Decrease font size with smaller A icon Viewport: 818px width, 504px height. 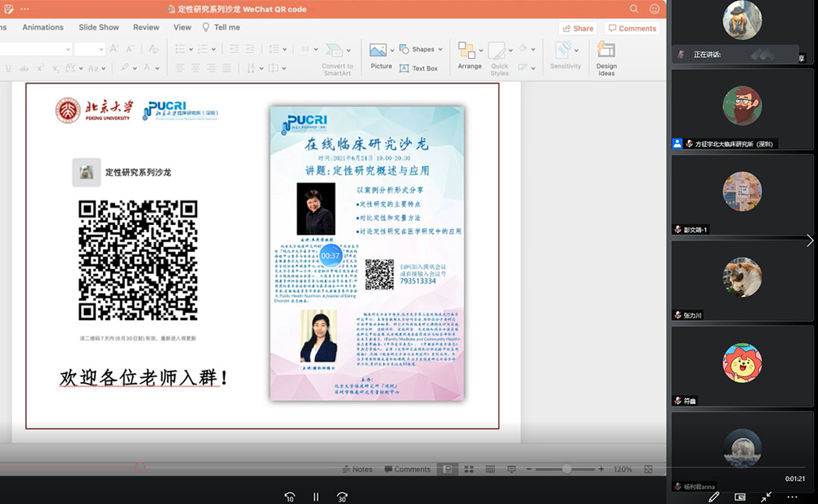click(x=130, y=49)
